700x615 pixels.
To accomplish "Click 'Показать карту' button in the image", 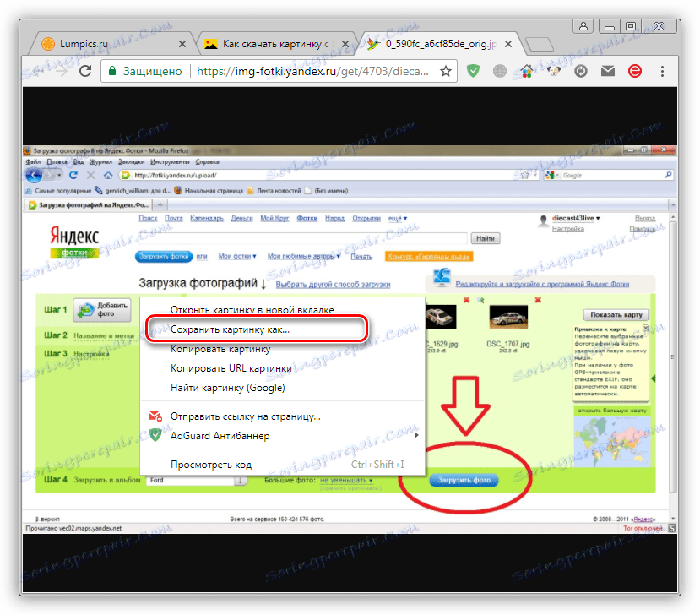I will pos(616,315).
